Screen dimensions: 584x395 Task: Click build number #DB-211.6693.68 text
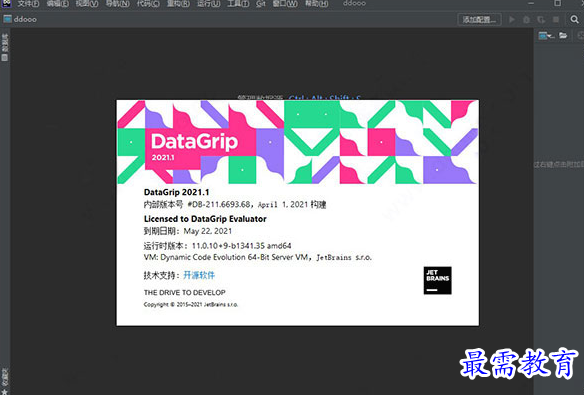[x=219, y=204]
